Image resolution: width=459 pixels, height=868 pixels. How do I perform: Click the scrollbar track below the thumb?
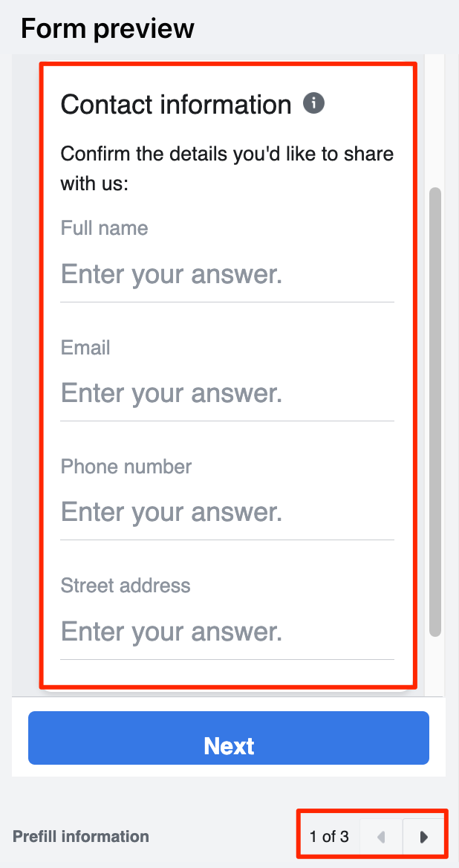[x=436, y=665]
